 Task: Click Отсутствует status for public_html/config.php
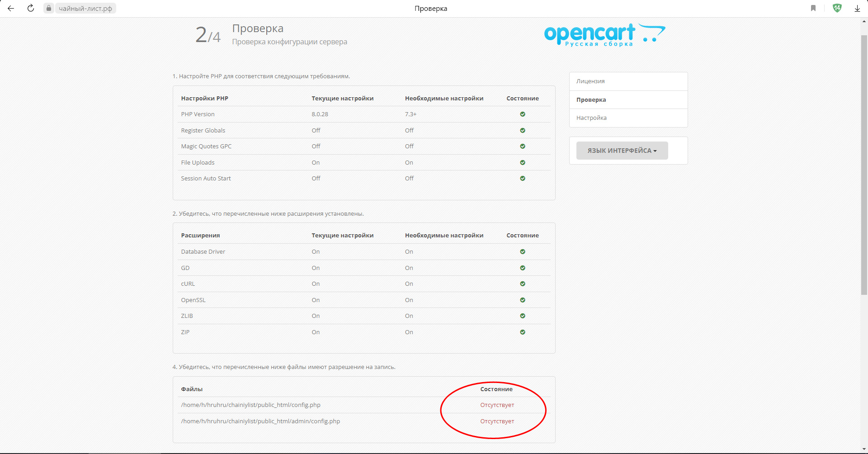point(497,405)
